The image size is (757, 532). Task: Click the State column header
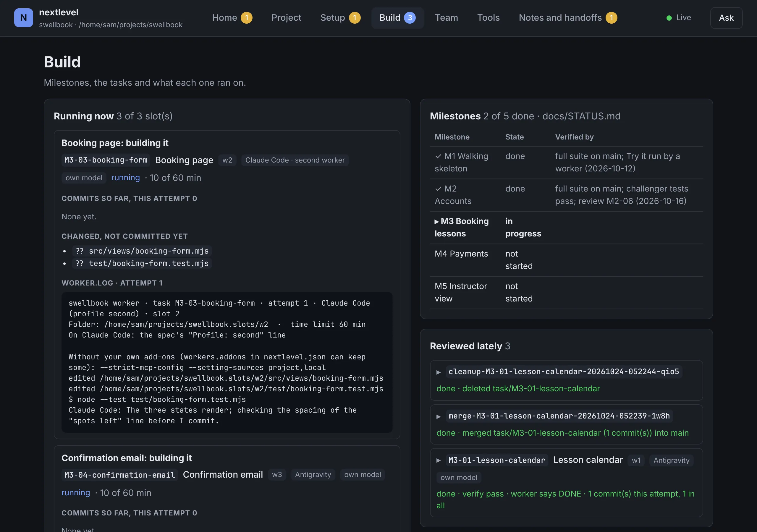pos(514,137)
